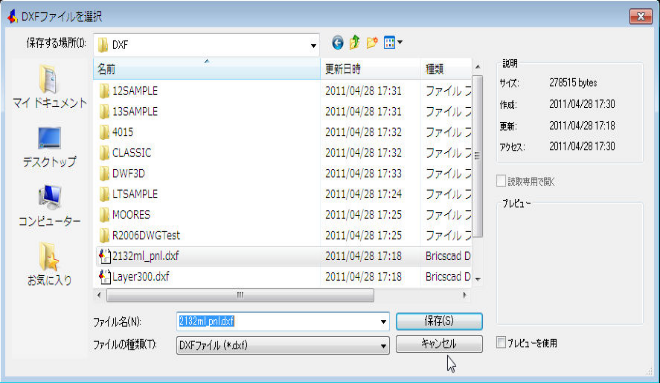Select the 12SAMPLE folder icon
The height and width of the screenshot is (383, 660).
(x=104, y=91)
